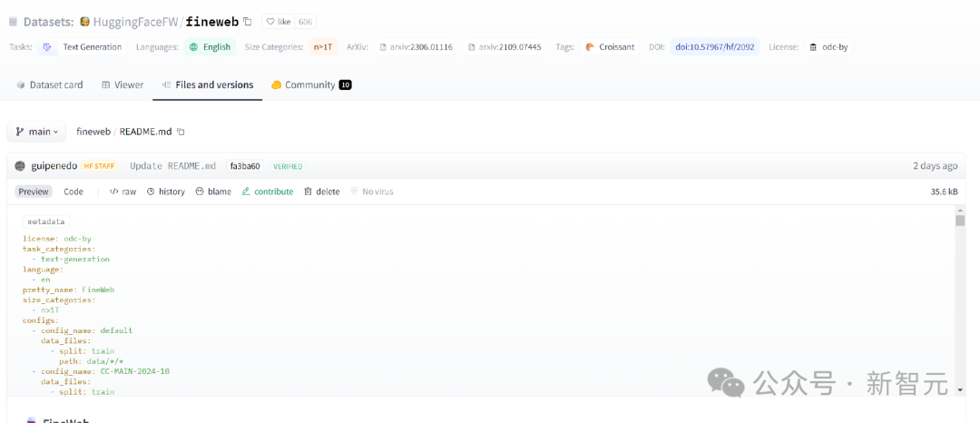The height and width of the screenshot is (423, 980).
Task: Click the contribute link
Action: point(268,192)
